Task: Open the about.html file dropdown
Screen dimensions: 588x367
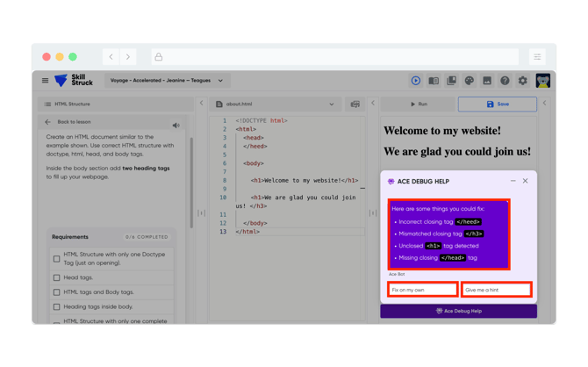Action: tap(331, 104)
